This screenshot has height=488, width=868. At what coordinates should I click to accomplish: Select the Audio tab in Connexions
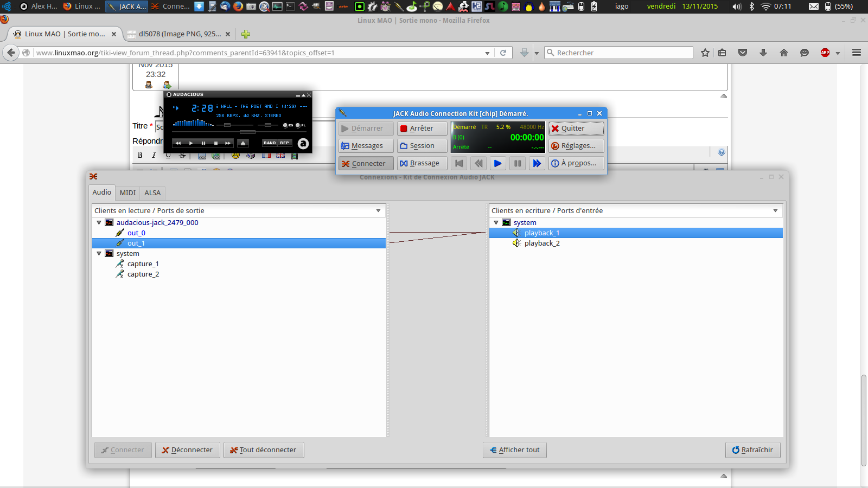click(102, 192)
